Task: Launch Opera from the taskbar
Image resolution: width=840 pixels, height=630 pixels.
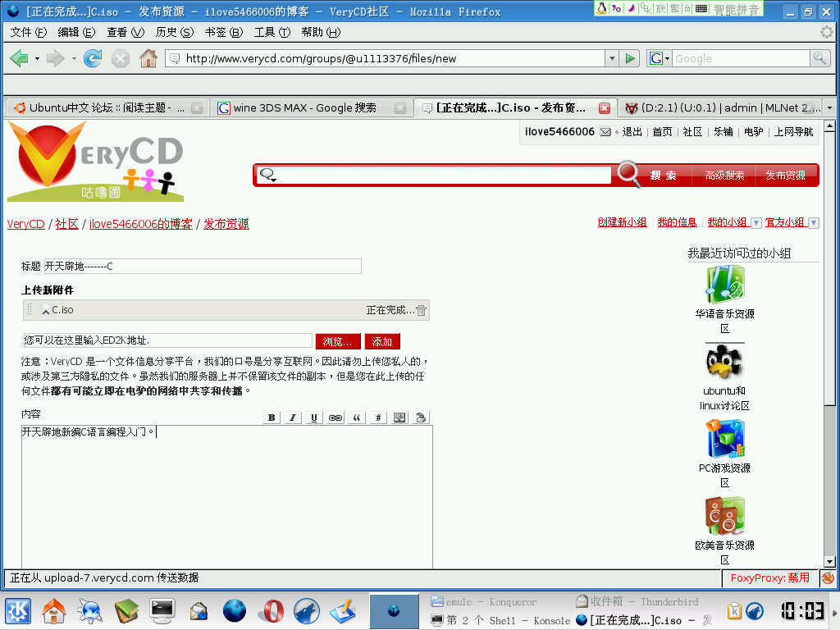Action: pos(272,611)
